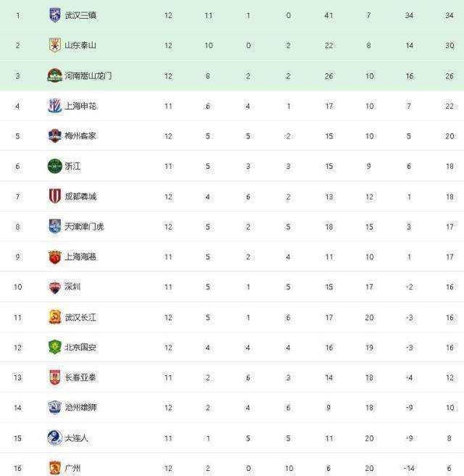Open the 大连人 team link
464x476 pixels.
coord(76,438)
